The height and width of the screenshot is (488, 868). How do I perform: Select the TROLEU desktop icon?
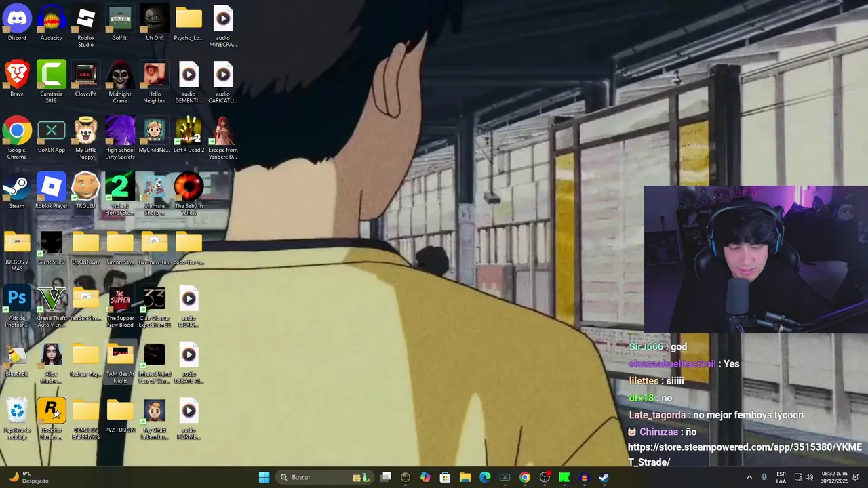pos(85,191)
